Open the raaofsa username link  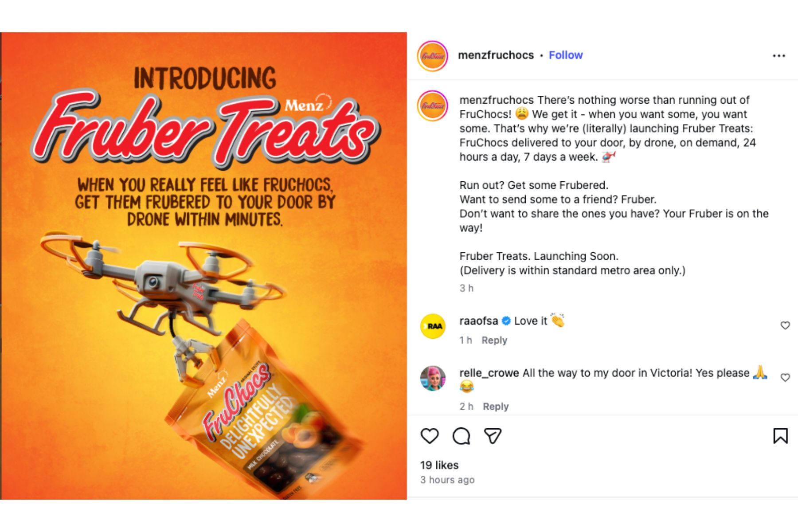pos(478,321)
